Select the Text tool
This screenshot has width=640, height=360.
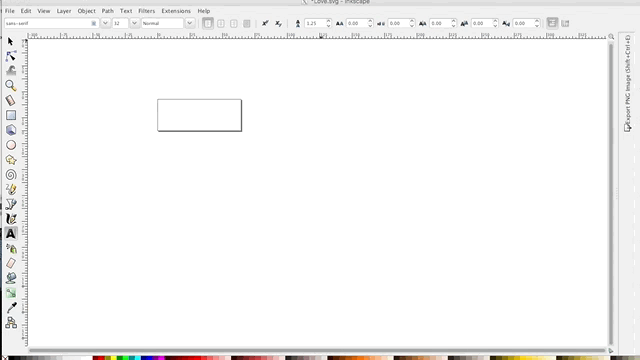(x=11, y=234)
